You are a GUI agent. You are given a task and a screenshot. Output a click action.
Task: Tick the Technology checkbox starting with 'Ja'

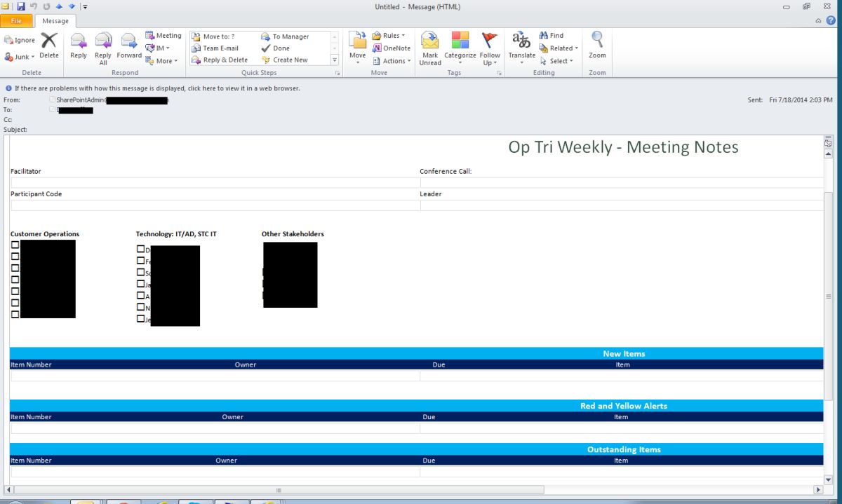140,284
